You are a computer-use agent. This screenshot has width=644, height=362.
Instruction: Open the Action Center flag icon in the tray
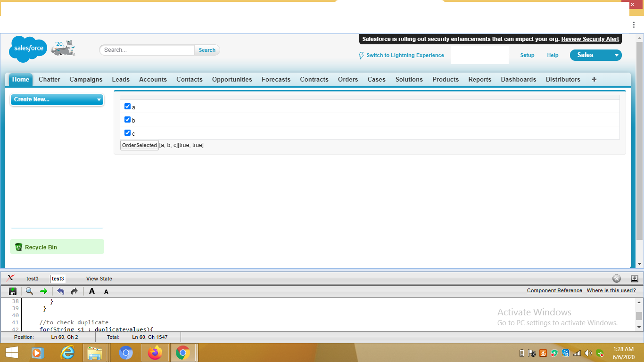pyautogui.click(x=532, y=353)
